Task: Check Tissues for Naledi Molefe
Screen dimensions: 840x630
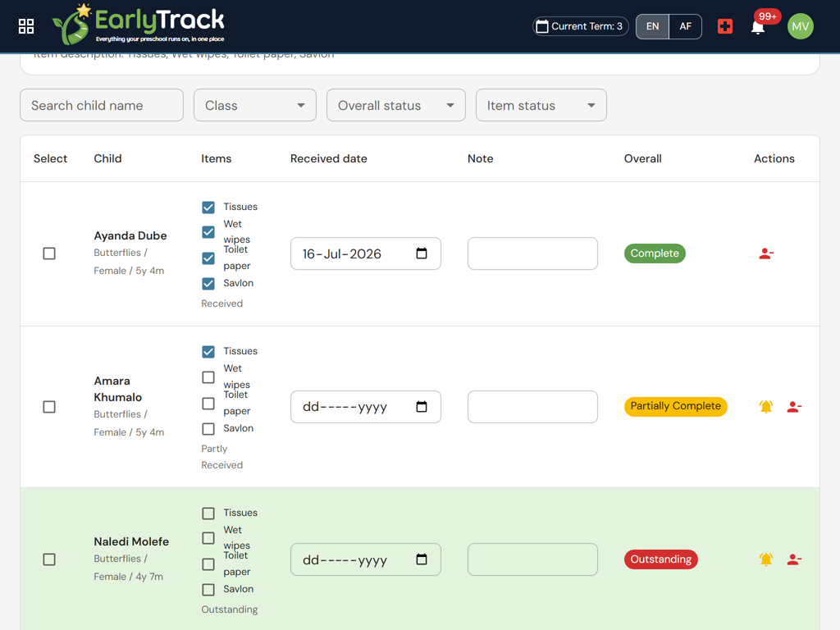Action: coord(208,514)
